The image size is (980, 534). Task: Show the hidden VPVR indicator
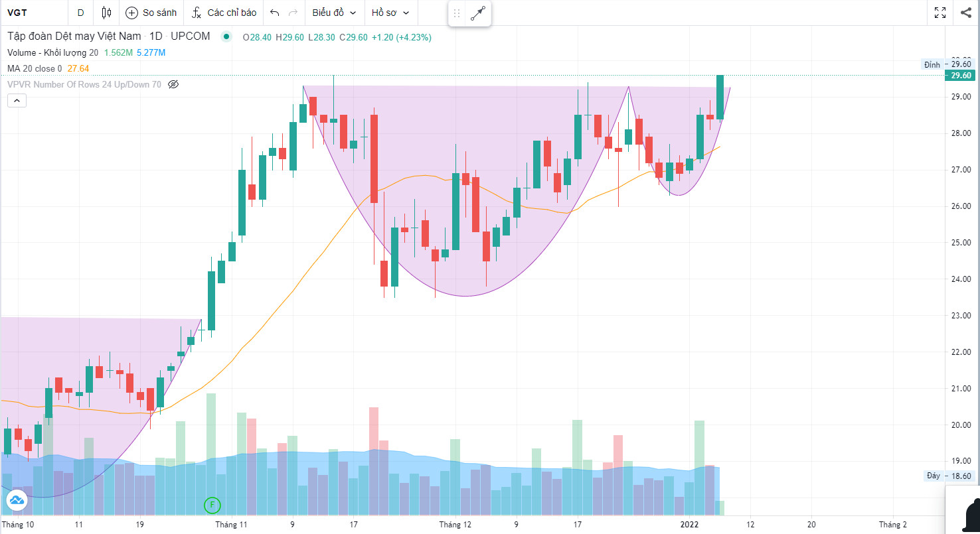pos(174,84)
